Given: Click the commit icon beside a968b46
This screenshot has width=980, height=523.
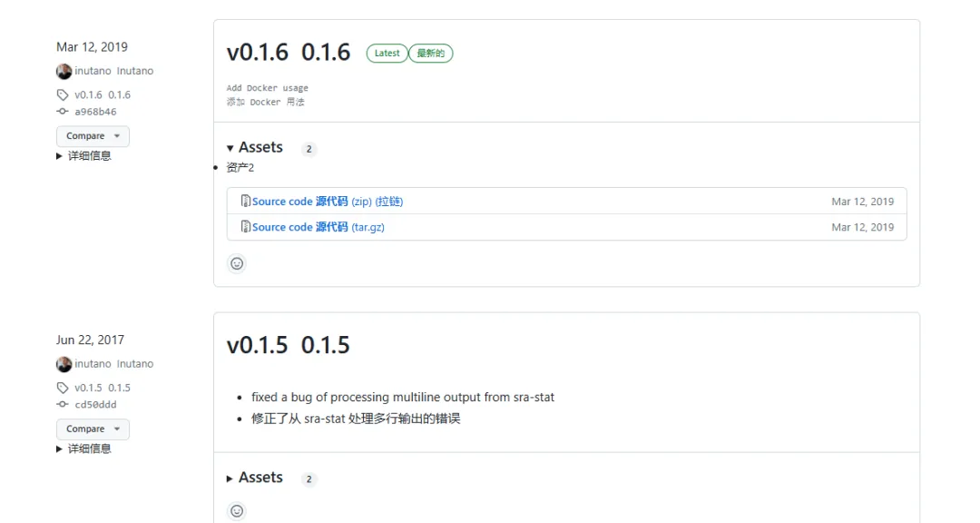Looking at the screenshot, I should tap(63, 112).
